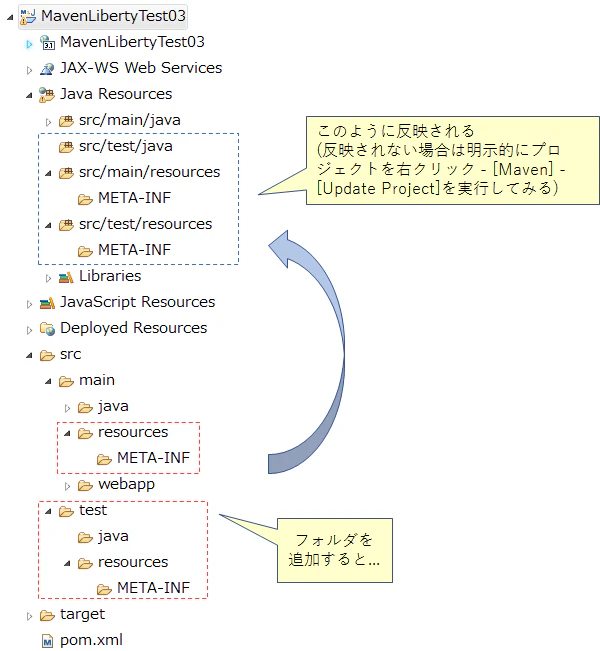Select the Java Resources label

point(116,94)
